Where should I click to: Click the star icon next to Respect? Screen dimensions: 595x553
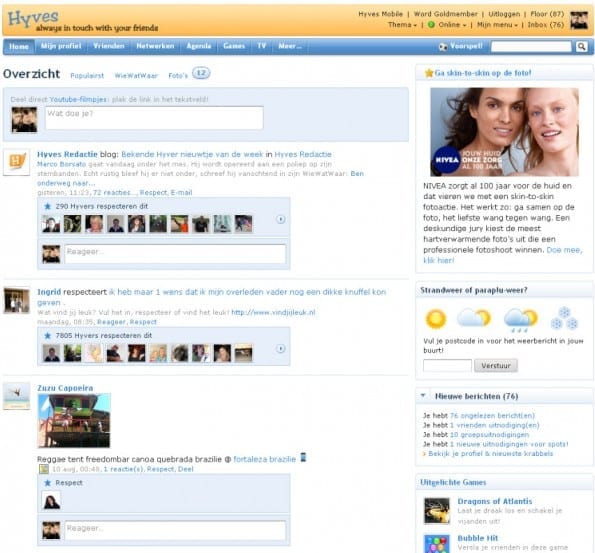click(x=47, y=483)
